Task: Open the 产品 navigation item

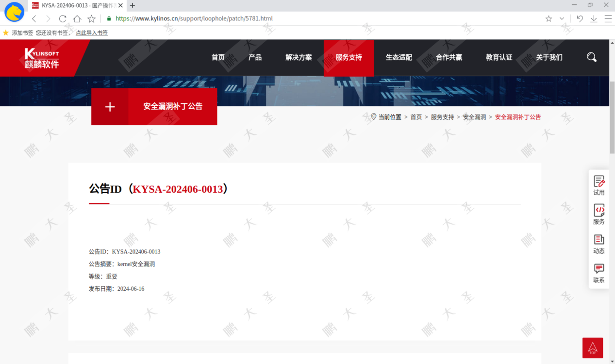Action: pyautogui.click(x=255, y=57)
